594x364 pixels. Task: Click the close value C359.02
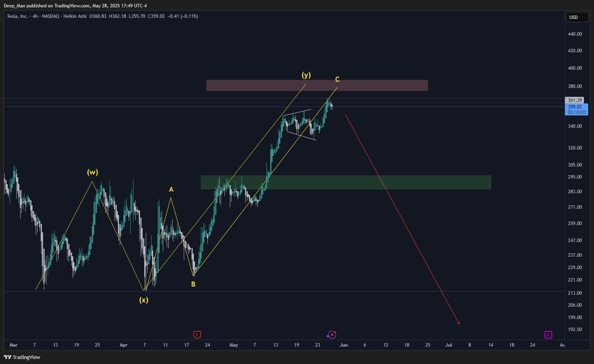point(156,16)
